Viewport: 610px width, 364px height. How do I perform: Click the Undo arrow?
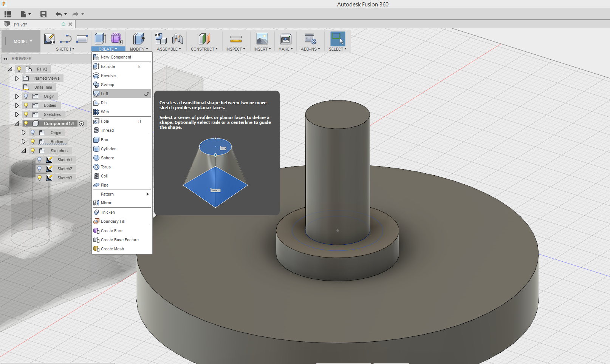[59, 14]
